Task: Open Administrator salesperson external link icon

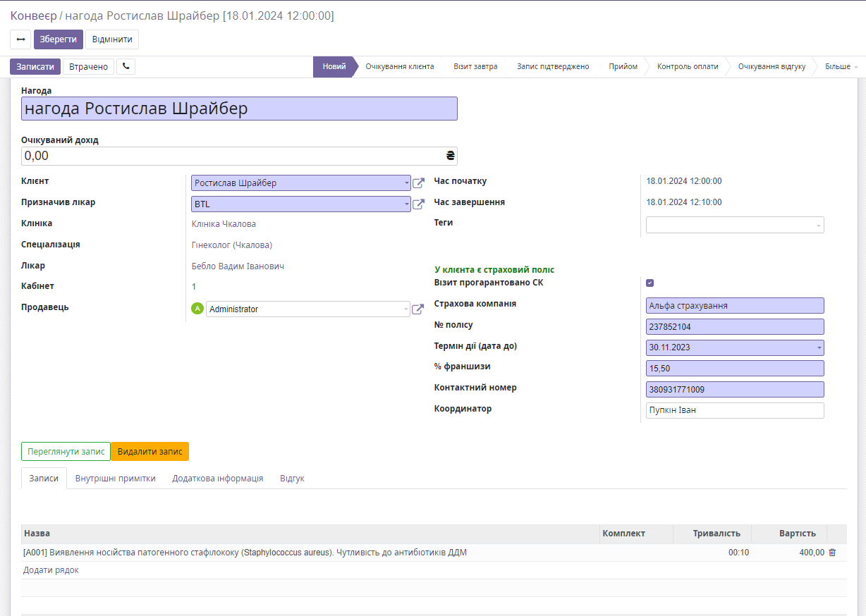Action: click(x=418, y=309)
